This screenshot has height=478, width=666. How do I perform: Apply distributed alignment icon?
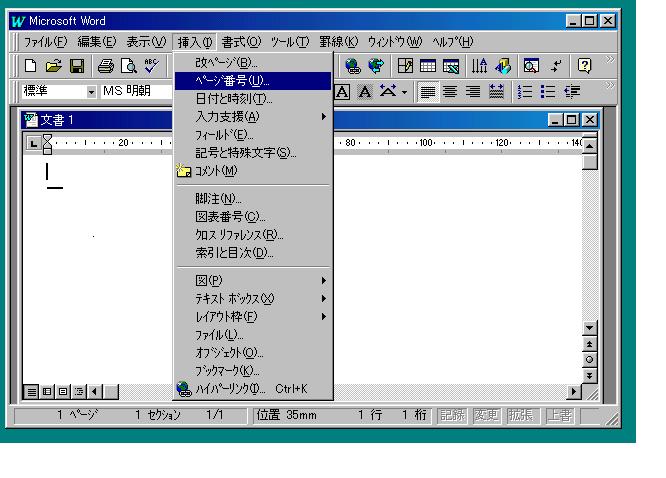point(496,91)
